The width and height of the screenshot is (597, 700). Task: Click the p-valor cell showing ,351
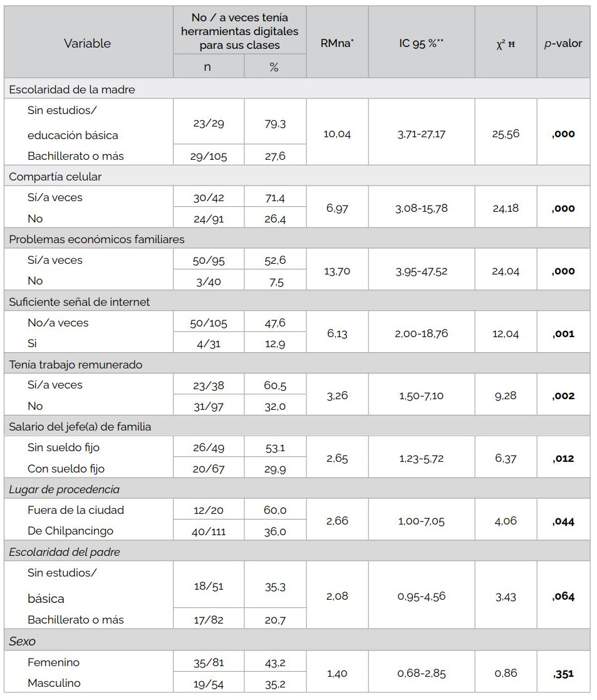pyautogui.click(x=563, y=674)
